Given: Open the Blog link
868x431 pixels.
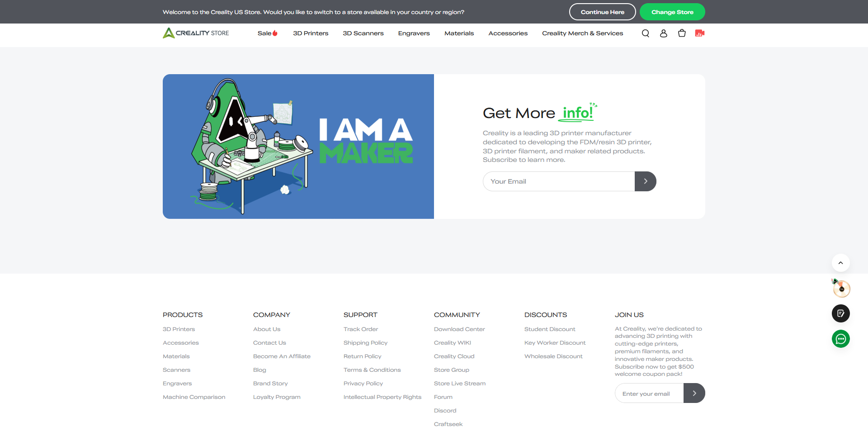Looking at the screenshot, I should click(x=259, y=370).
